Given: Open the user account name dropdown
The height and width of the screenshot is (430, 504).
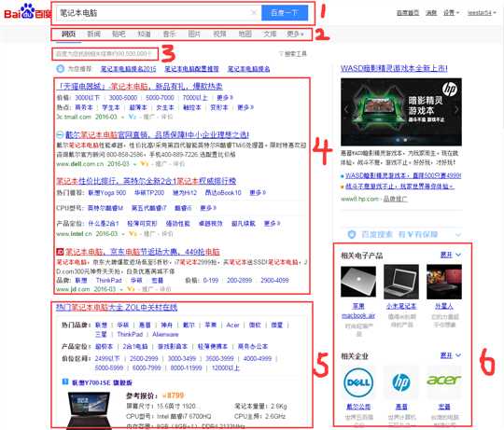Looking at the screenshot, I should (482, 12).
